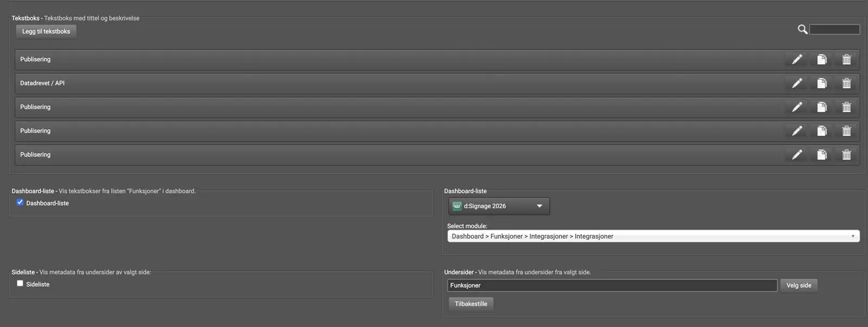Enable the Sideliste checkbox

point(20,283)
